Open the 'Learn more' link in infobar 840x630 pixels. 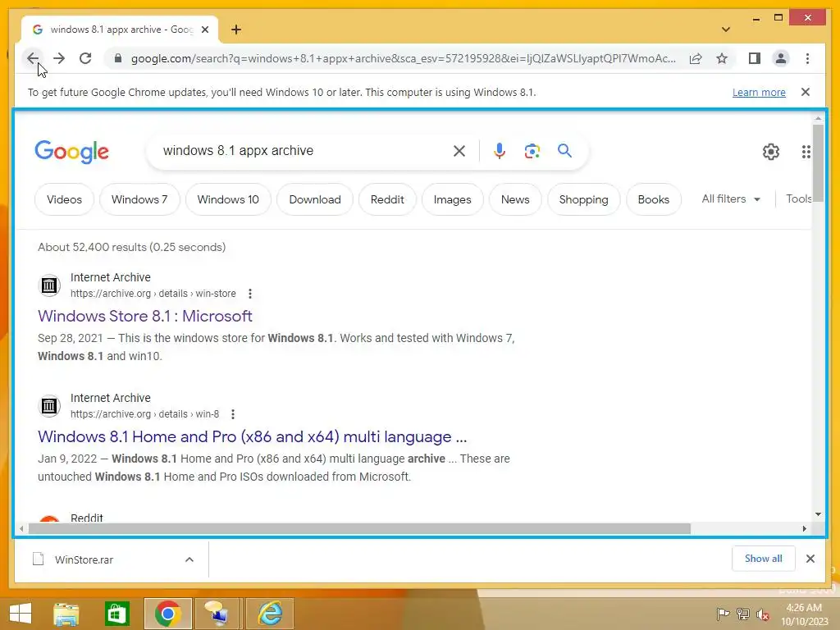pyautogui.click(x=759, y=92)
